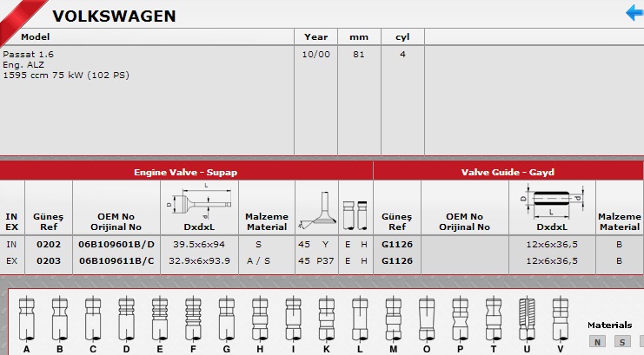644x355 pixels.
Task: Click the Materials label
Action: point(609,325)
